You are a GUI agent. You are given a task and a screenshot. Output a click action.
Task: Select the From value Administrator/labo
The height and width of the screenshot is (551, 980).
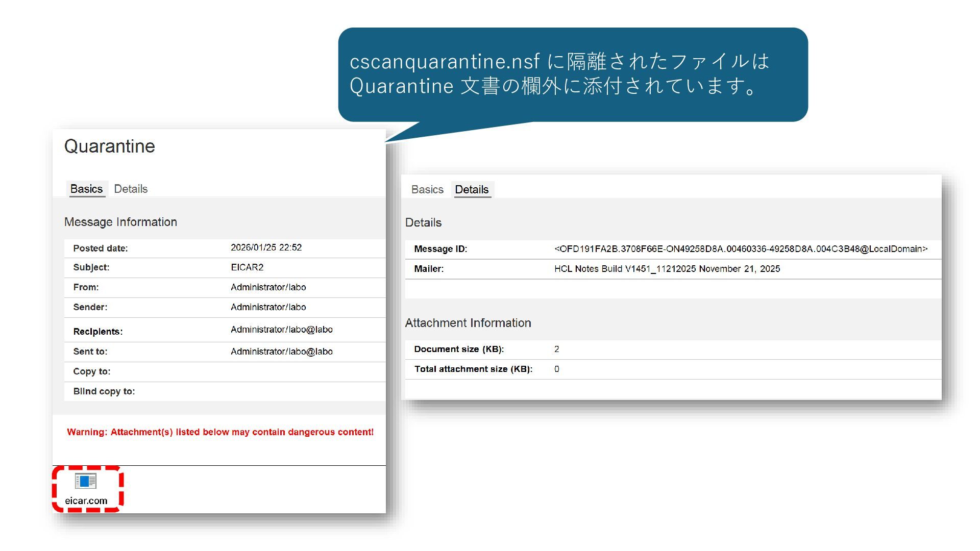(x=268, y=287)
